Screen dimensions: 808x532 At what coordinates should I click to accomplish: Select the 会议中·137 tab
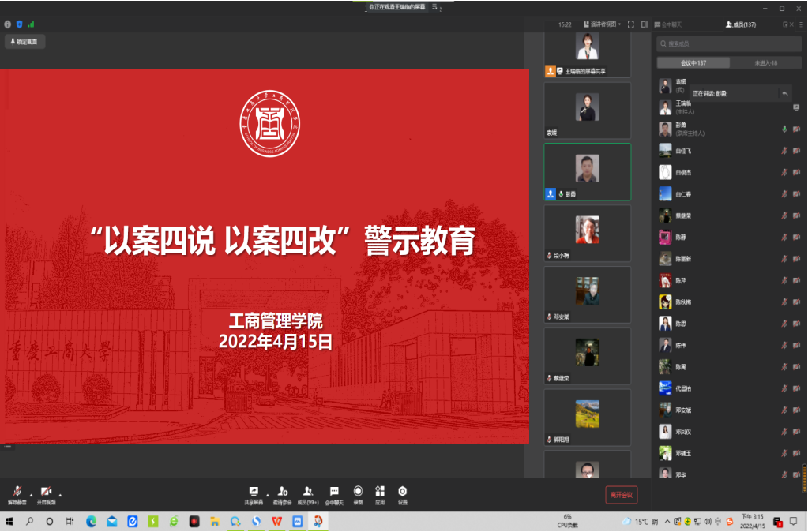[693, 62]
